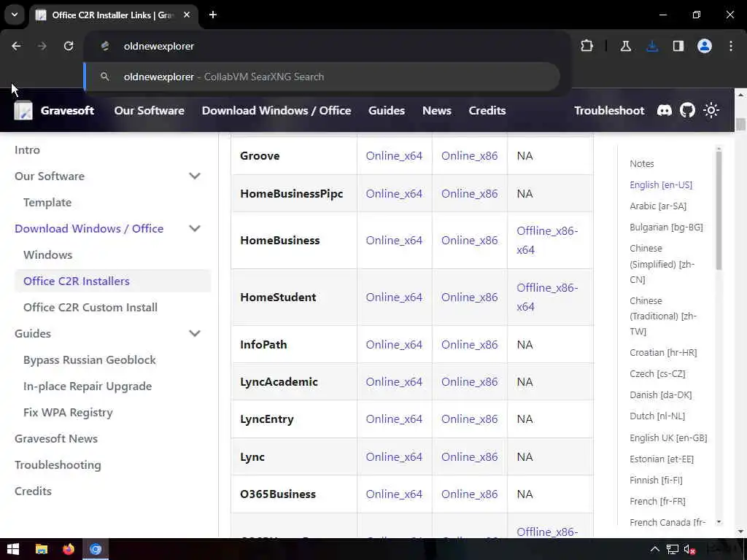
Task: Click Gravesoft brand name link
Action: 67,111
